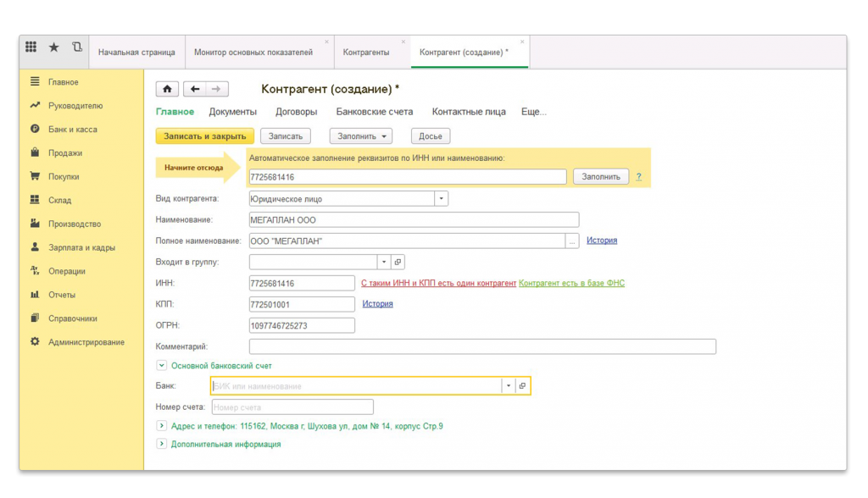The width and height of the screenshot is (868, 498).
Task: Click the Покупки cart icon
Action: tap(35, 176)
